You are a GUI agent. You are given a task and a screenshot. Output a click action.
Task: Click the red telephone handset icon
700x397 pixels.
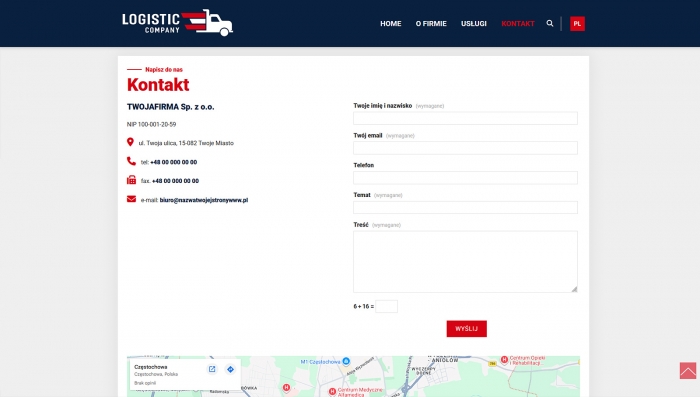[x=131, y=161]
